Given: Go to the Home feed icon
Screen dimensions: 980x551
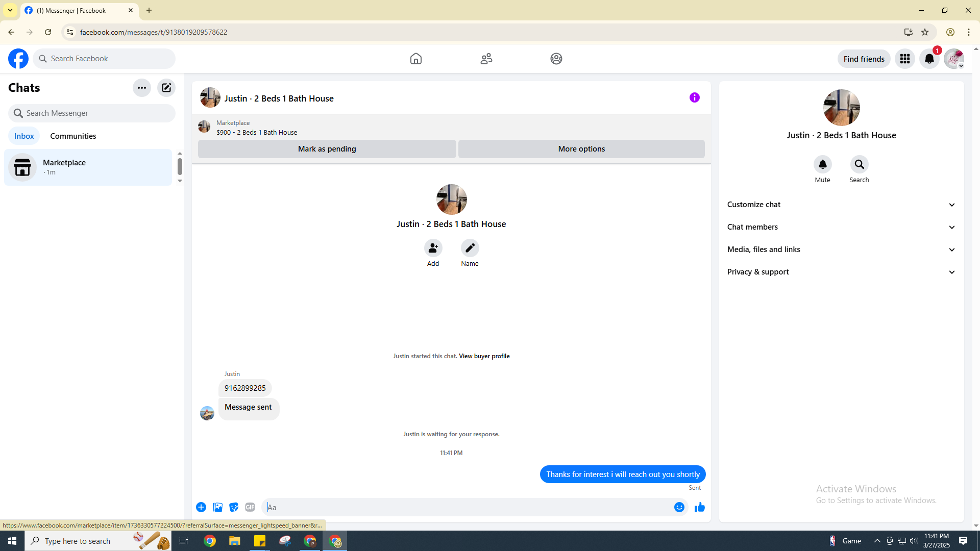Looking at the screenshot, I should [416, 59].
